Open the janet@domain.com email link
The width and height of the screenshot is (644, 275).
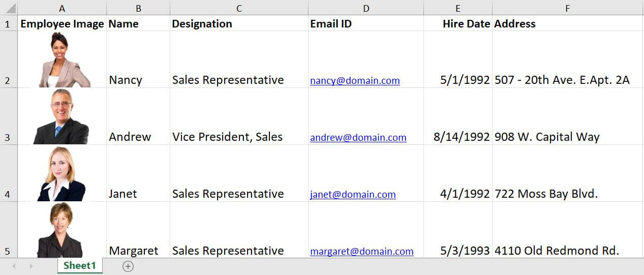353,194
